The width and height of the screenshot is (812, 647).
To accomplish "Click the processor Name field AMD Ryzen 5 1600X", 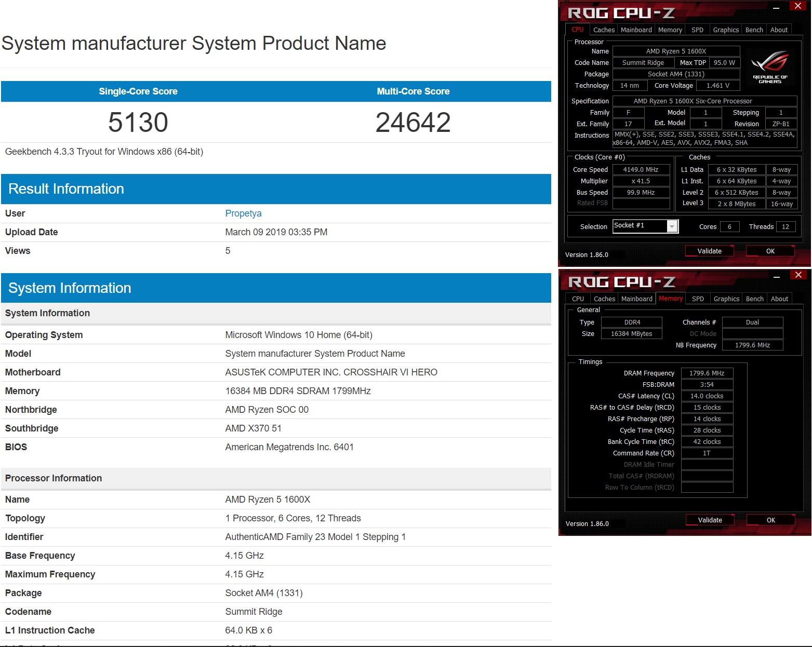I will 676,51.
